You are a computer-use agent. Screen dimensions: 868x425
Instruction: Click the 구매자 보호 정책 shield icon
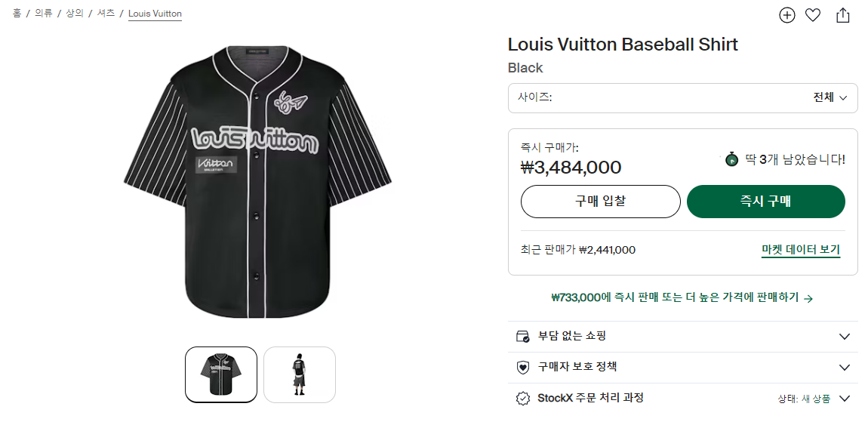[522, 368]
